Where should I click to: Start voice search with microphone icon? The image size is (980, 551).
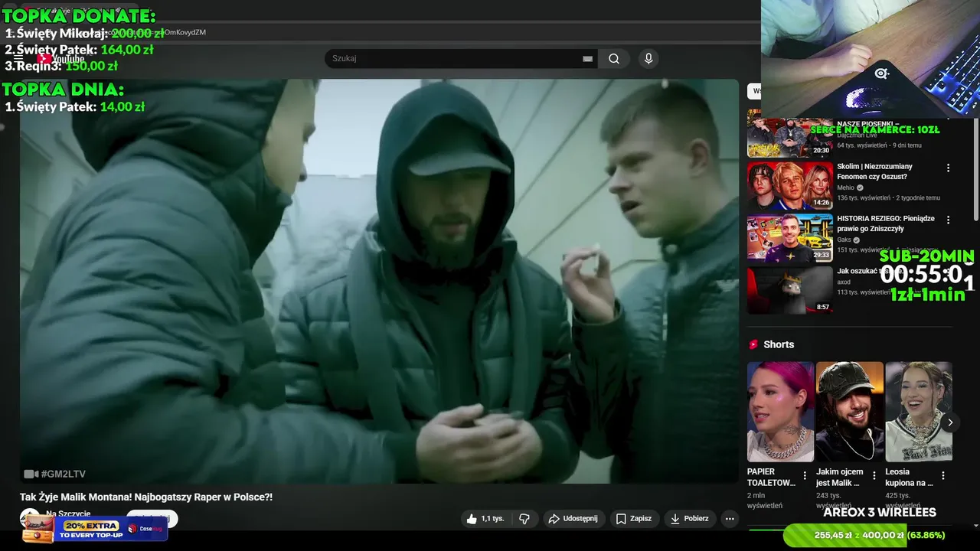click(x=648, y=59)
